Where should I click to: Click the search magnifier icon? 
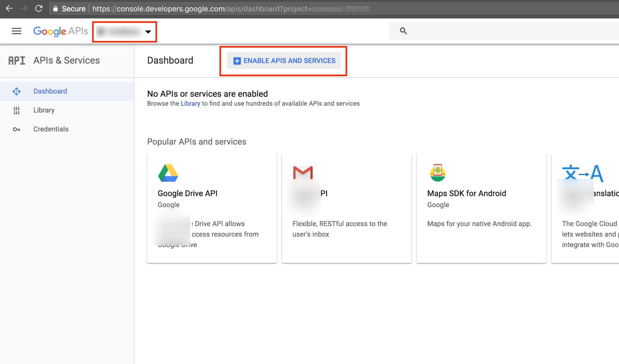(403, 31)
